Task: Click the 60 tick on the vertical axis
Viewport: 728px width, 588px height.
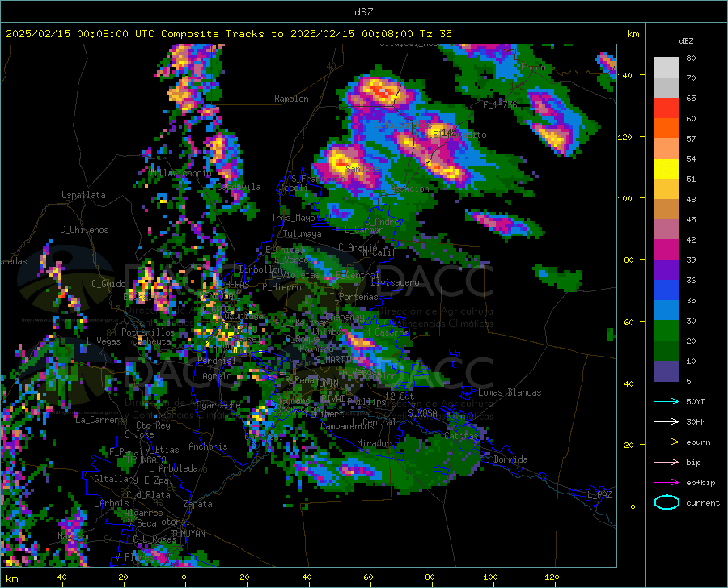Action: 629,322
